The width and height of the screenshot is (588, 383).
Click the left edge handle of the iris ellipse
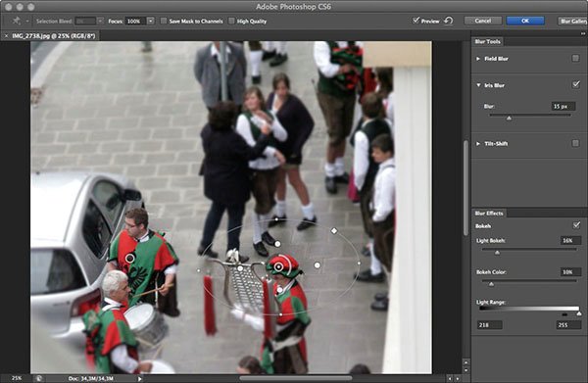coord(198,270)
